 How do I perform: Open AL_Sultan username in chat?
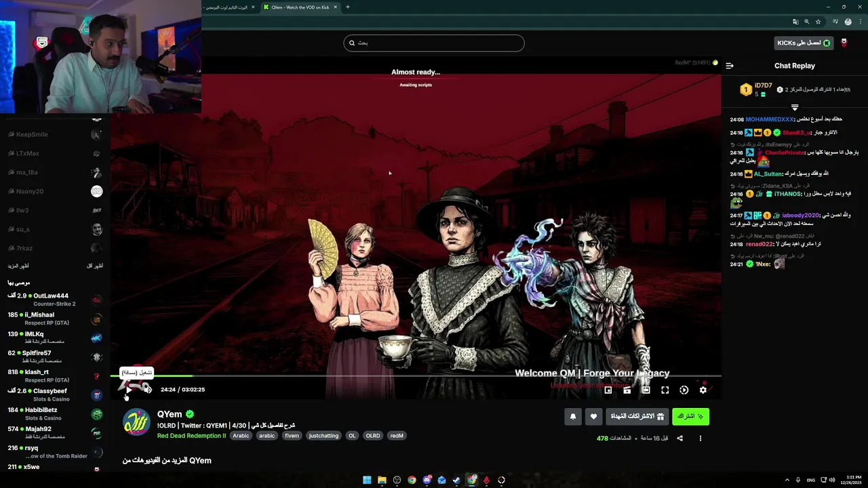[768, 174]
